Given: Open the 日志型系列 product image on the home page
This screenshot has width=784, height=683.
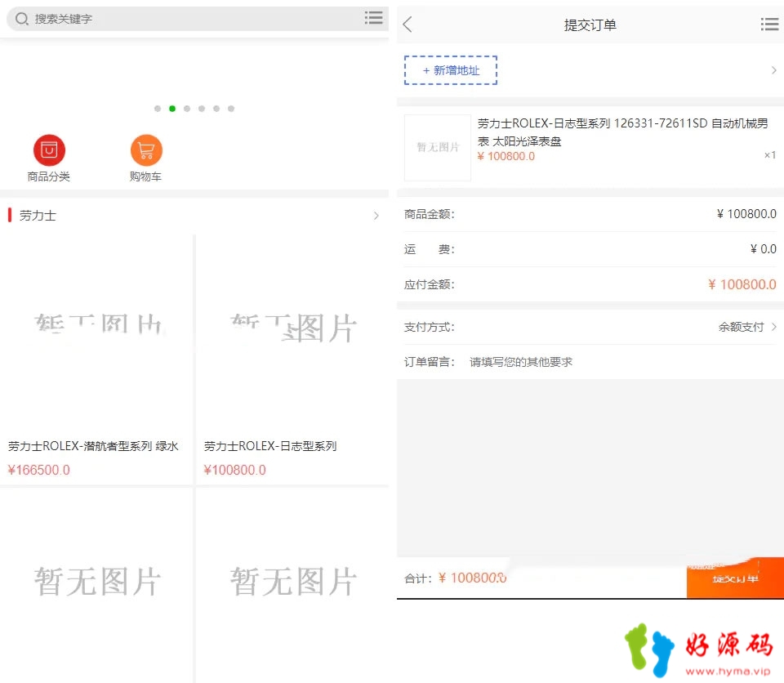Looking at the screenshot, I should 292,333.
